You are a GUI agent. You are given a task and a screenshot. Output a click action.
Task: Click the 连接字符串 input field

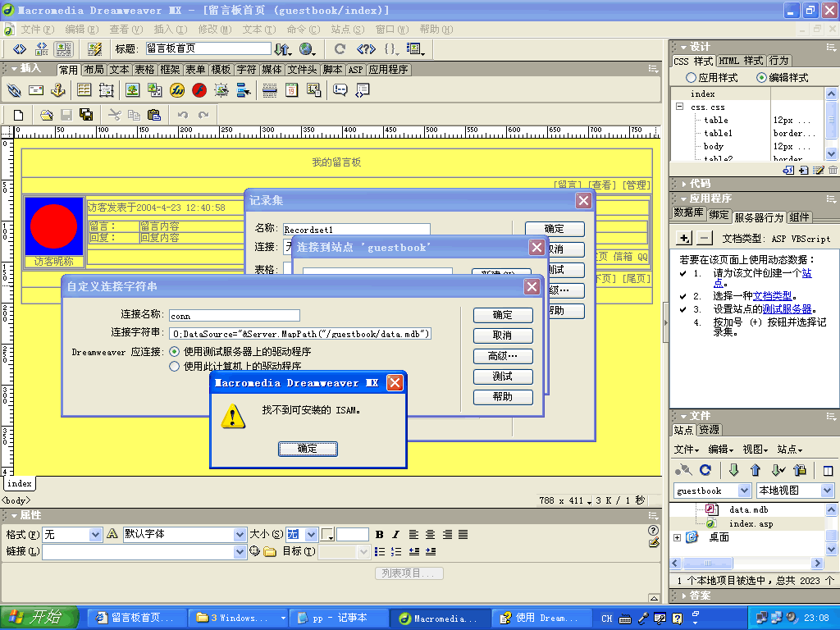[300, 334]
